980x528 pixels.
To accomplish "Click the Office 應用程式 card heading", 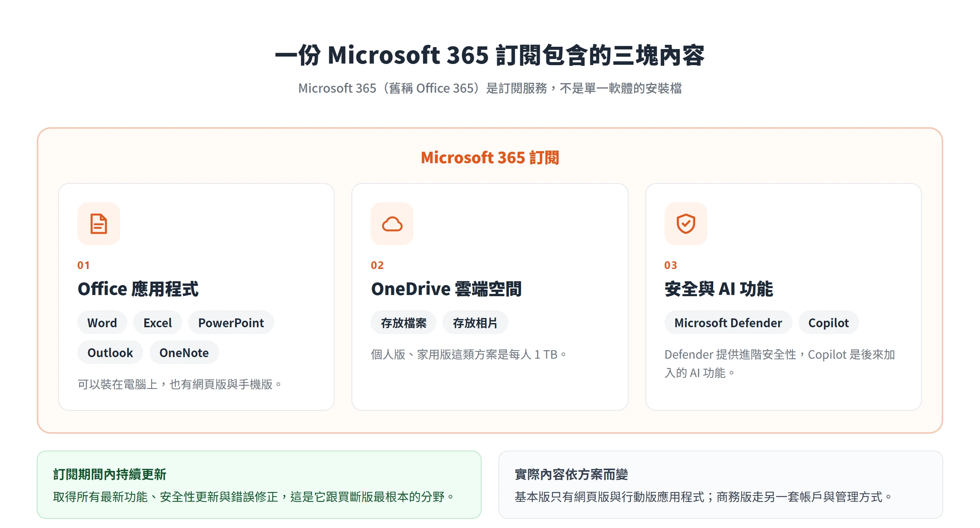I will tap(138, 289).
